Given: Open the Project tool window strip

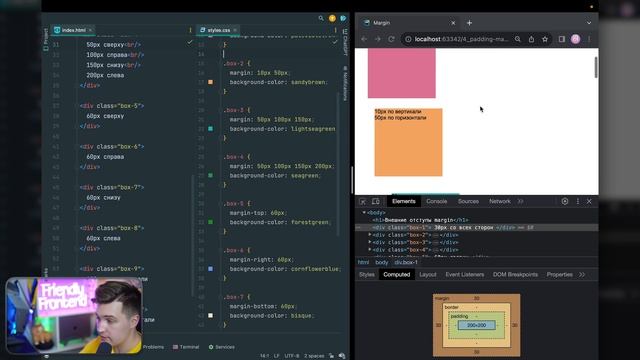Looking at the screenshot, I should (46, 39).
